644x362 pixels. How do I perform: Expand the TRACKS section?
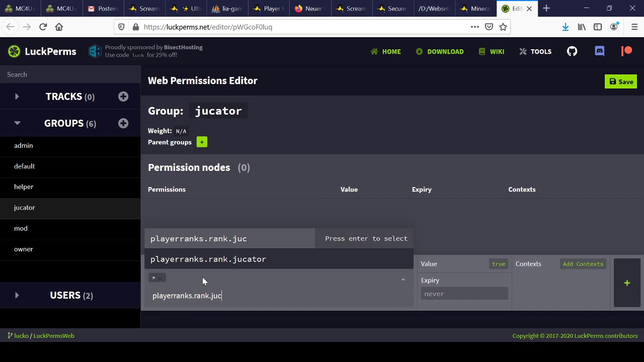[x=17, y=97]
